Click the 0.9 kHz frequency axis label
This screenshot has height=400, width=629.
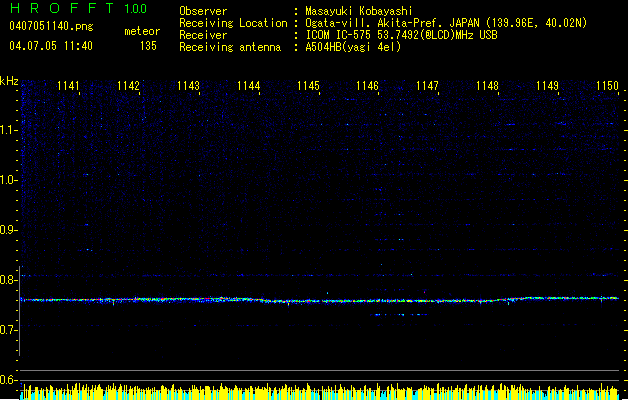click(x=8, y=230)
